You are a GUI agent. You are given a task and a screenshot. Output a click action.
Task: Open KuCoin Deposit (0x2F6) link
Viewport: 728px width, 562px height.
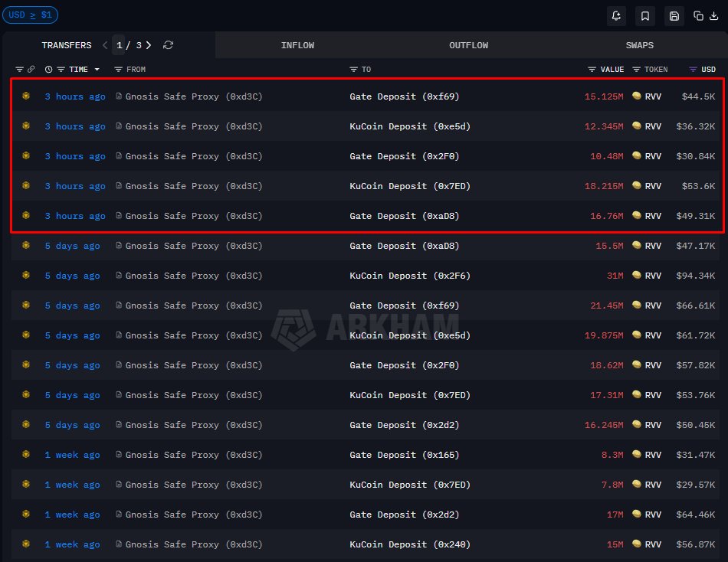(410, 276)
